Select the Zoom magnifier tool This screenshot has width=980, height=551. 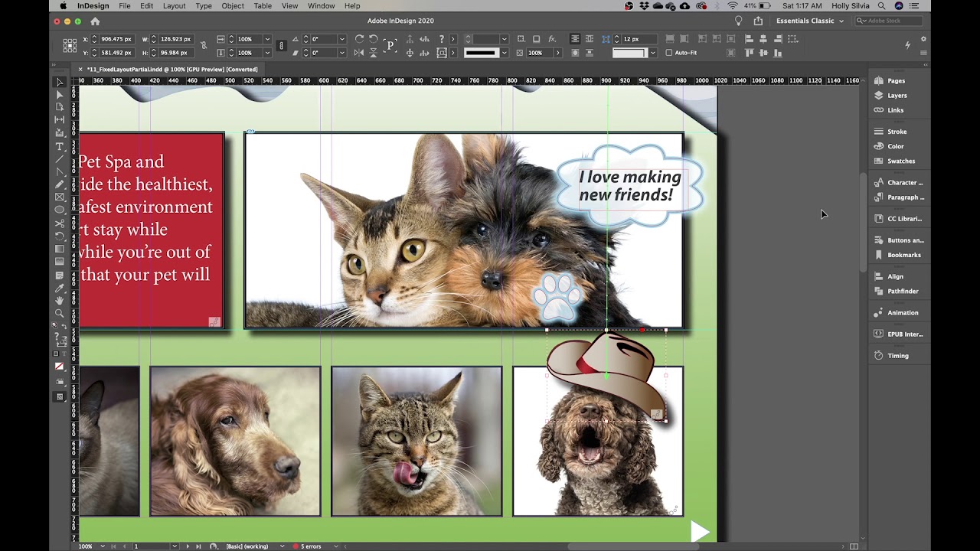pos(60,314)
